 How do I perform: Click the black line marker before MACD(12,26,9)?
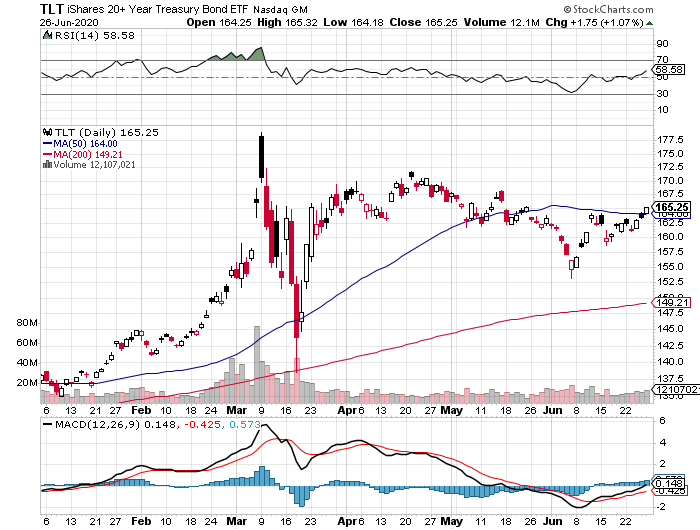tap(47, 424)
